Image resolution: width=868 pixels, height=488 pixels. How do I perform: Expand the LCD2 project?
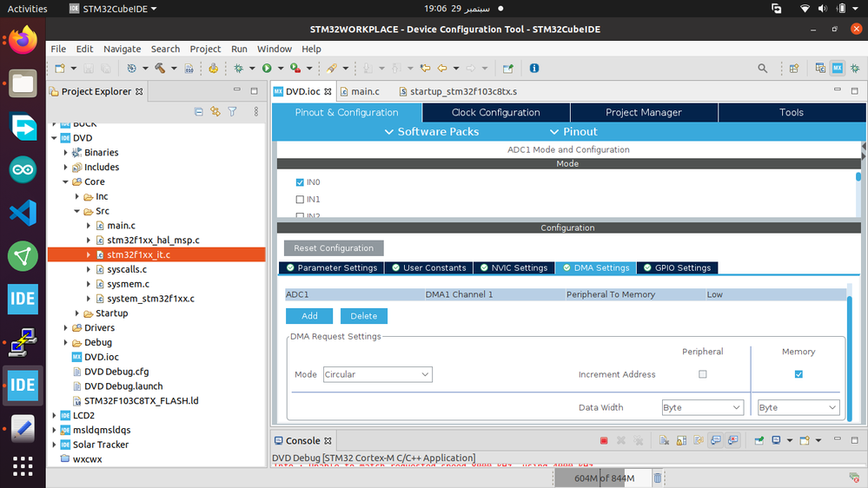point(54,415)
